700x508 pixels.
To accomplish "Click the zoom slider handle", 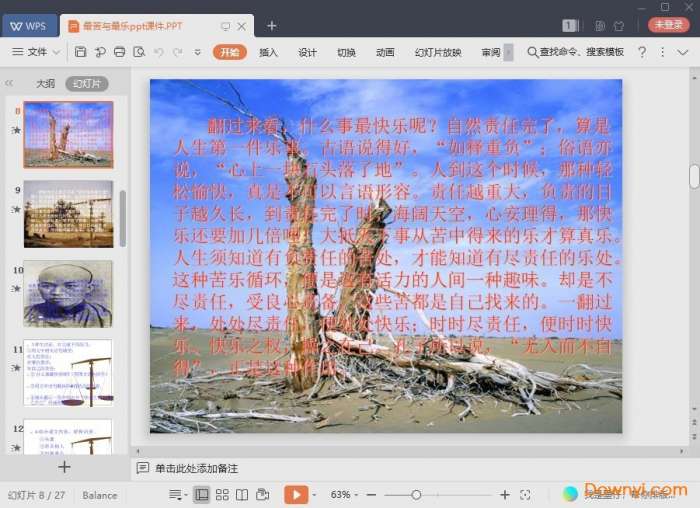I will tap(416, 495).
